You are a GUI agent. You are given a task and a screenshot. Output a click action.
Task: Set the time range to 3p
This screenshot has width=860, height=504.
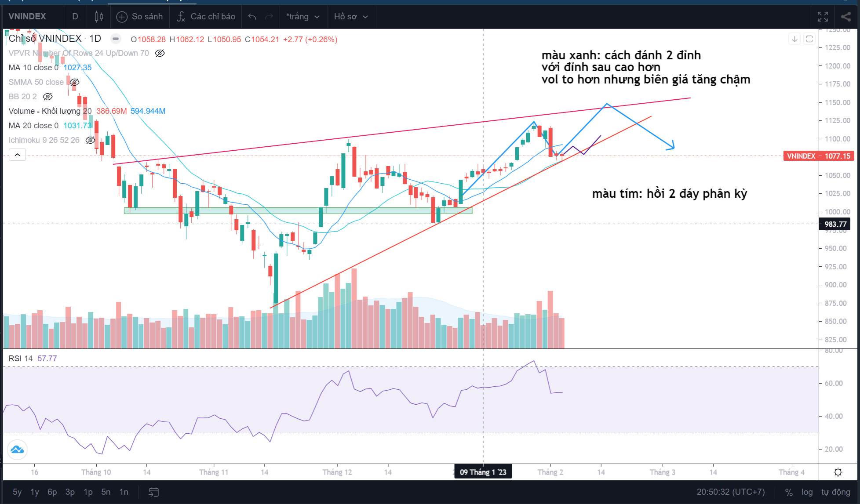70,492
